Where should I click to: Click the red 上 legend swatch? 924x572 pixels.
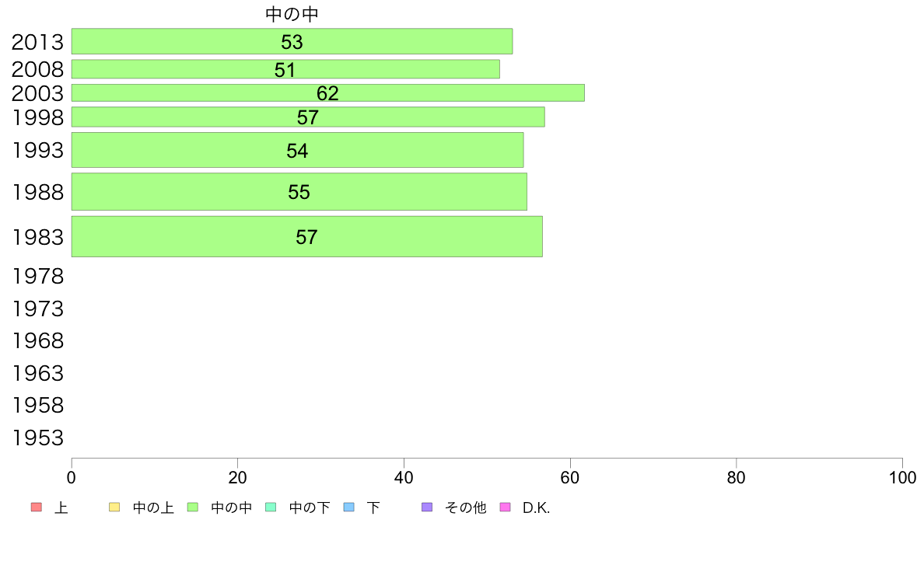pyautogui.click(x=37, y=507)
